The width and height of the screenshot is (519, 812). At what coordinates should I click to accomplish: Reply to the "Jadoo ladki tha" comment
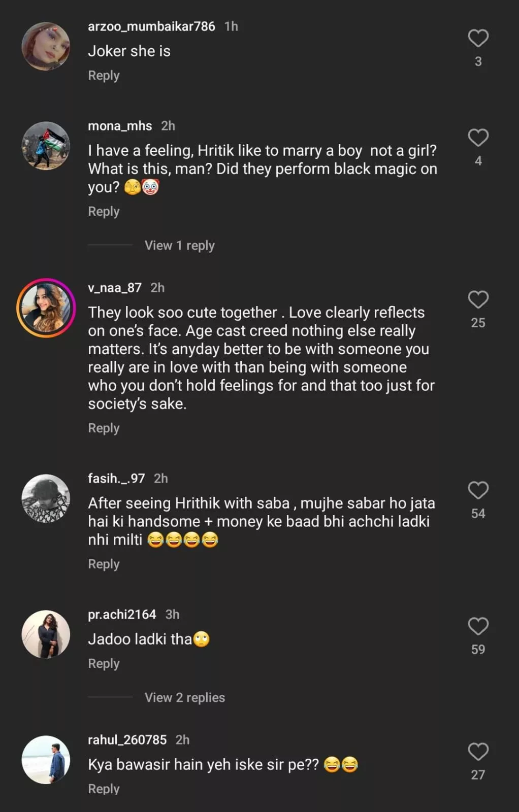[x=104, y=664]
